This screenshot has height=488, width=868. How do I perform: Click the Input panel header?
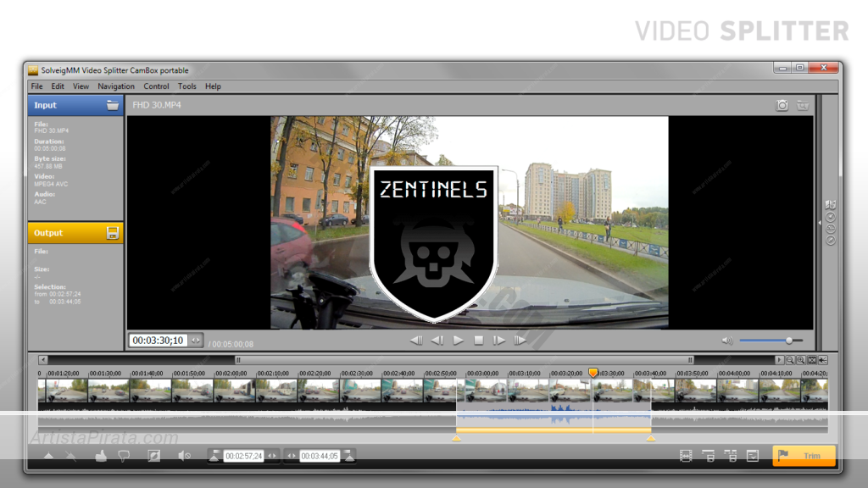[75, 105]
